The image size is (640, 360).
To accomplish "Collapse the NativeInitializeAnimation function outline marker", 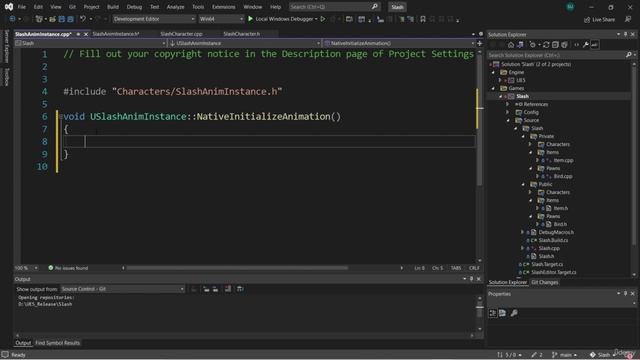I will 61,117.
